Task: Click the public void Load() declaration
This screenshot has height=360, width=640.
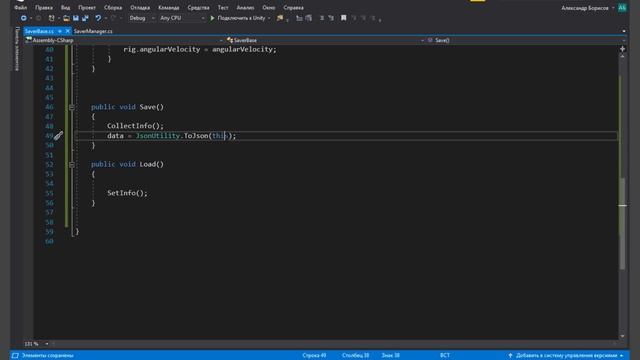Action: (127, 164)
